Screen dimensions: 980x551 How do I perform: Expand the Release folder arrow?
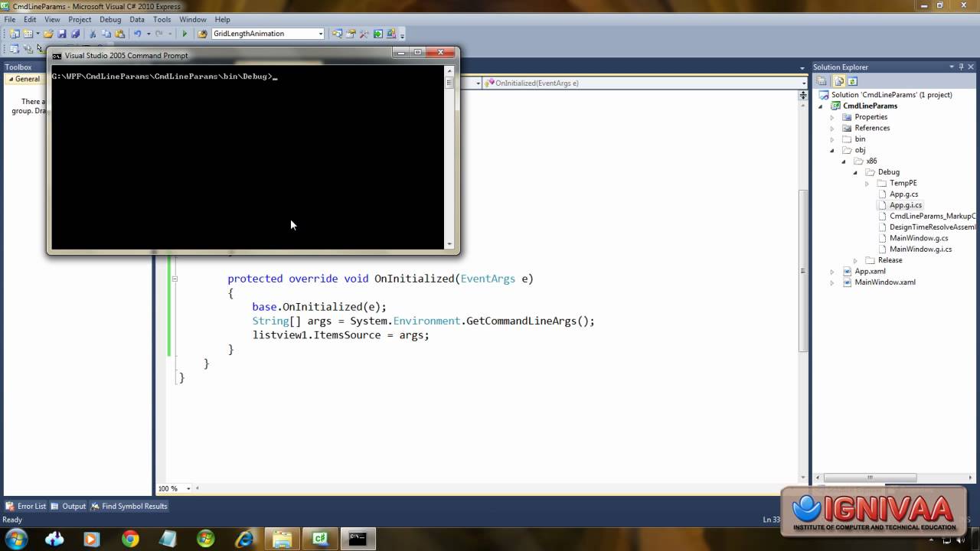pyautogui.click(x=856, y=260)
